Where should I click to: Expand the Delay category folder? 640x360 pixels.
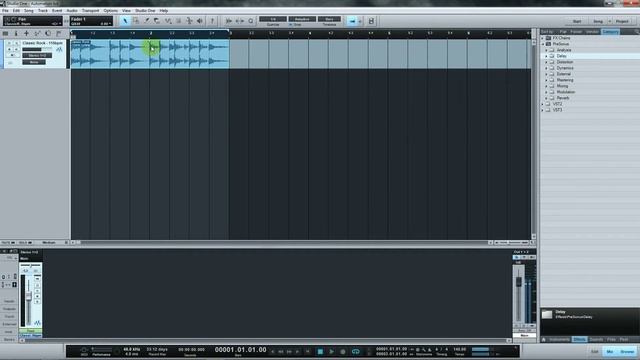(547, 56)
